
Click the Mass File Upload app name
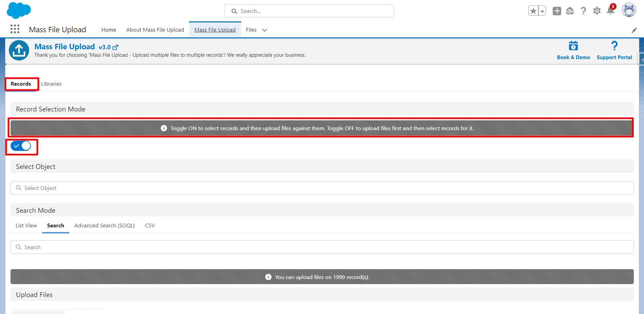57,30
